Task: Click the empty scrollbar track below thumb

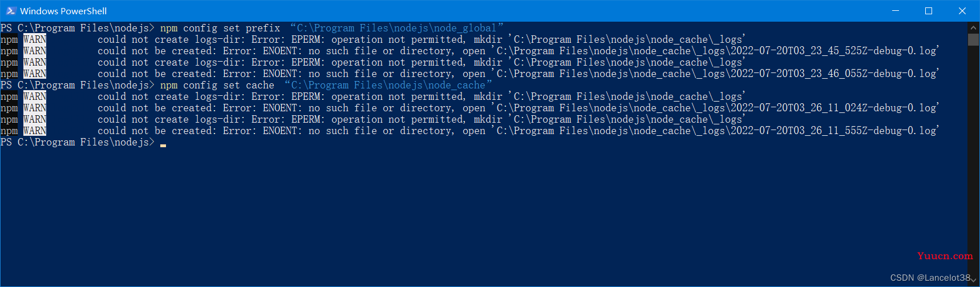Action: coord(973,160)
